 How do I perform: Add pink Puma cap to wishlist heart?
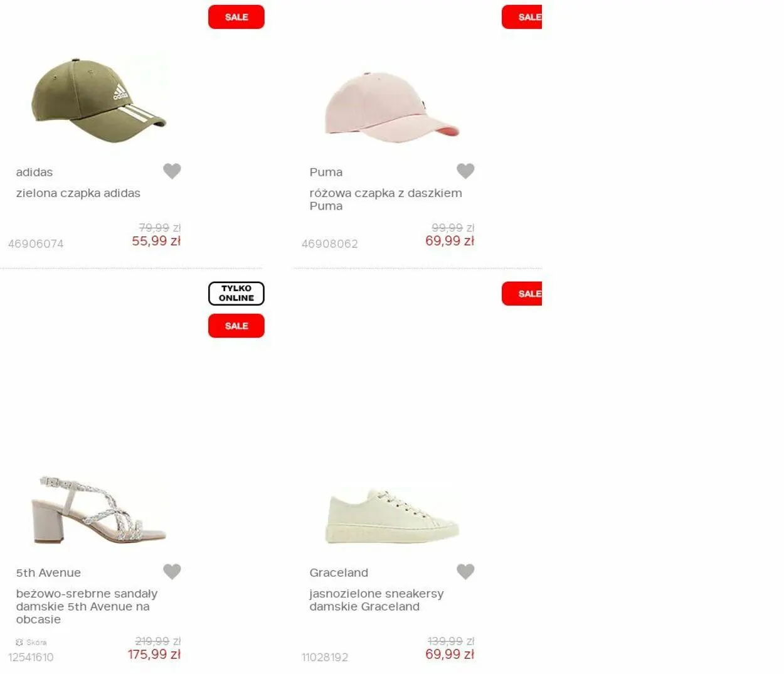pyautogui.click(x=465, y=171)
